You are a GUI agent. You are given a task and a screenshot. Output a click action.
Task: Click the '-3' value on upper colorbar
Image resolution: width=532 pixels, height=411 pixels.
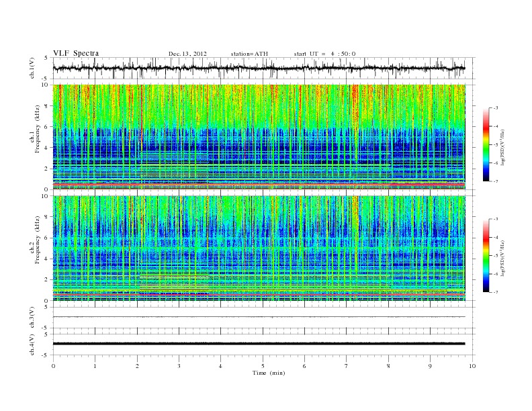click(496, 108)
